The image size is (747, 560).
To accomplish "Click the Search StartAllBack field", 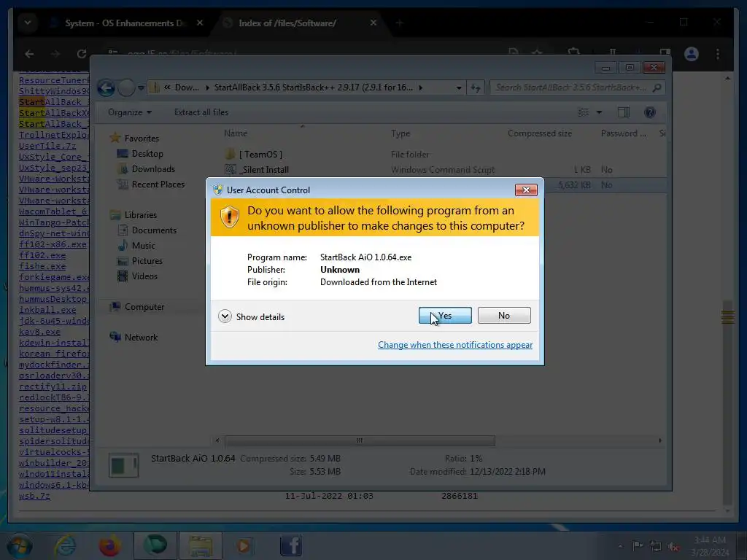I will coord(570,87).
